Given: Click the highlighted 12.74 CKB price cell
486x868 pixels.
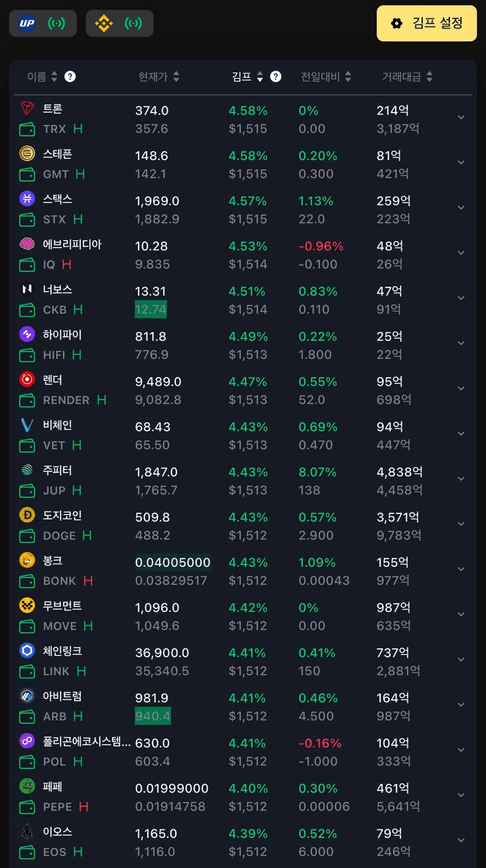Looking at the screenshot, I should (151, 310).
